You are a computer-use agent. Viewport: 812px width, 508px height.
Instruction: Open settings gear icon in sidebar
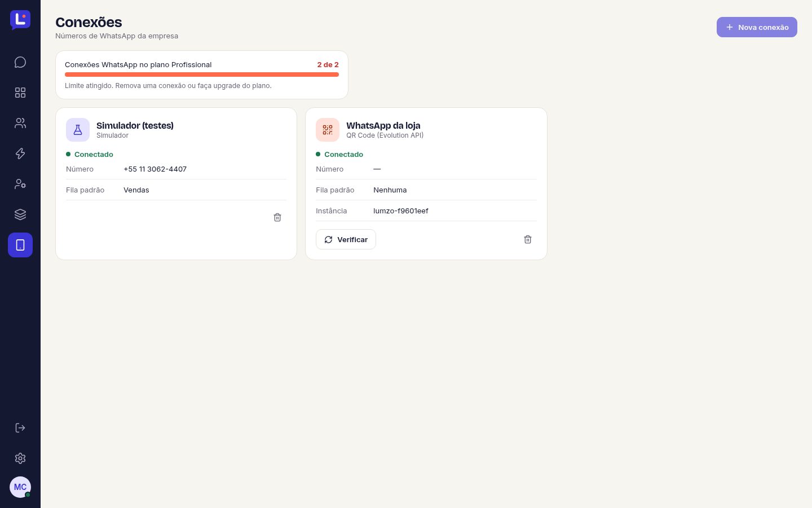tap(20, 458)
